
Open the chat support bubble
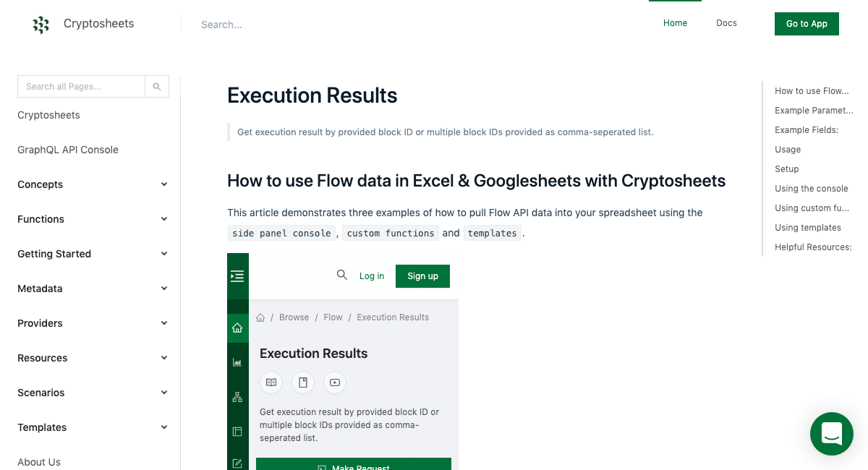click(x=832, y=434)
